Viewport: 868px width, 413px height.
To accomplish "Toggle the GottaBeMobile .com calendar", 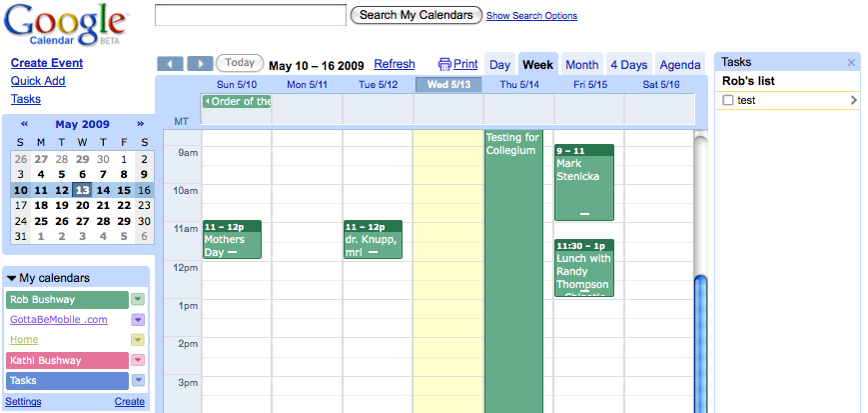I will coord(59,320).
